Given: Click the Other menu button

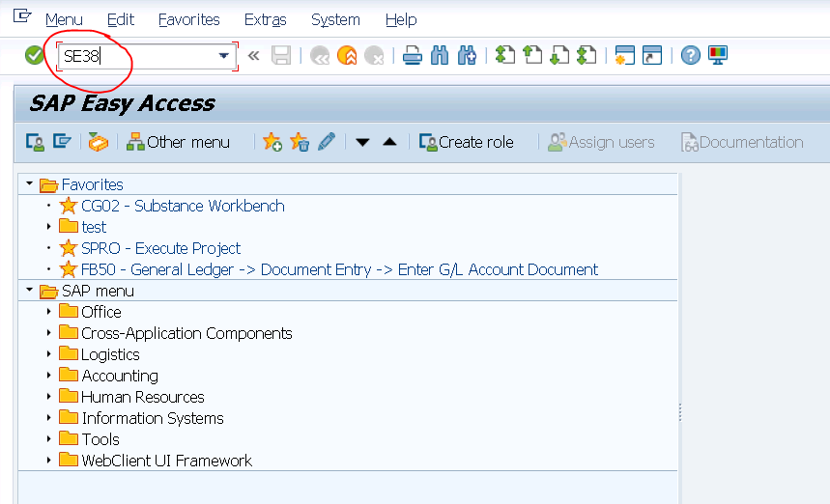Looking at the screenshot, I should point(178,142).
